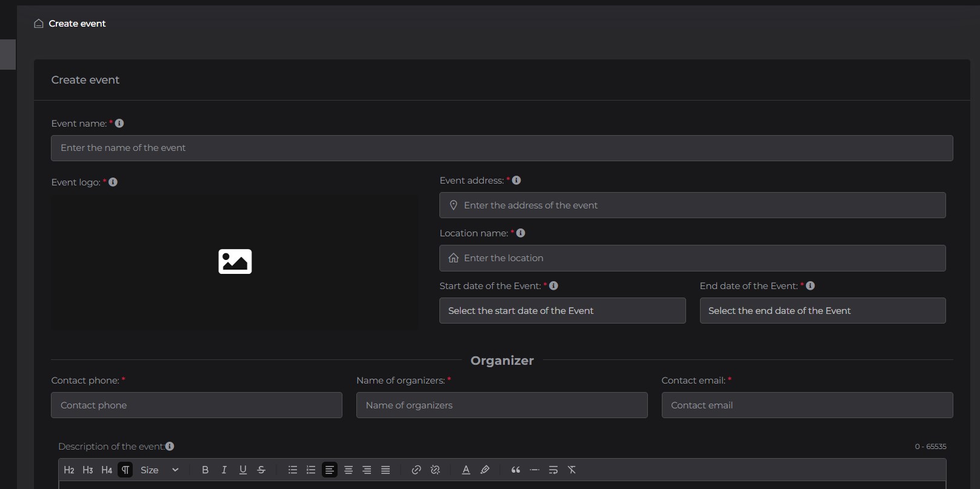Screen dimensions: 980x489
Task: Open the font Size dropdown
Action: pos(159,470)
